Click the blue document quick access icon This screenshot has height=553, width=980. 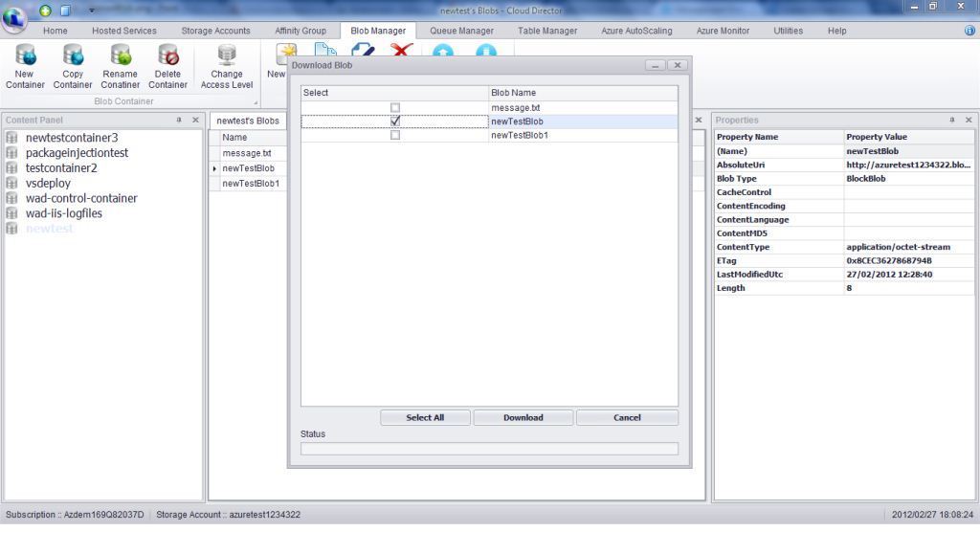pyautogui.click(x=65, y=10)
